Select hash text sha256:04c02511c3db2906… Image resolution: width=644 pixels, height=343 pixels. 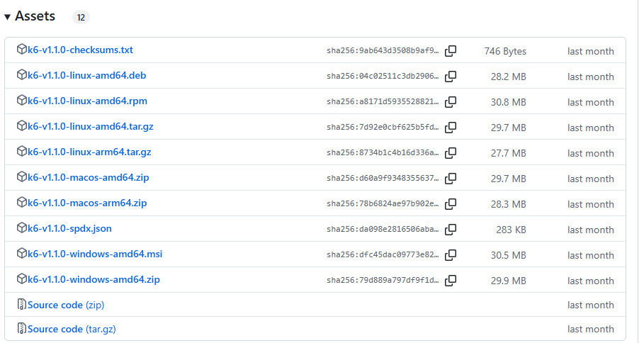tap(383, 77)
